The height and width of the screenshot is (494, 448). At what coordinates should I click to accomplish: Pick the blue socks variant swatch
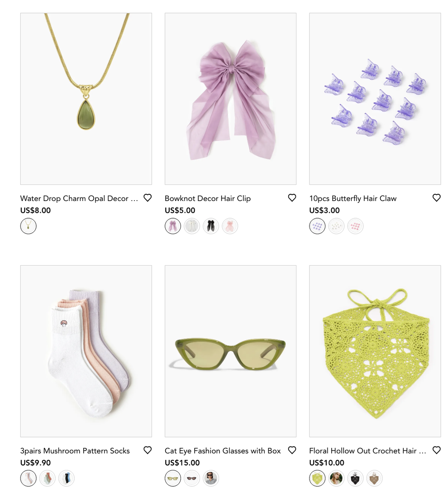[x=65, y=478]
